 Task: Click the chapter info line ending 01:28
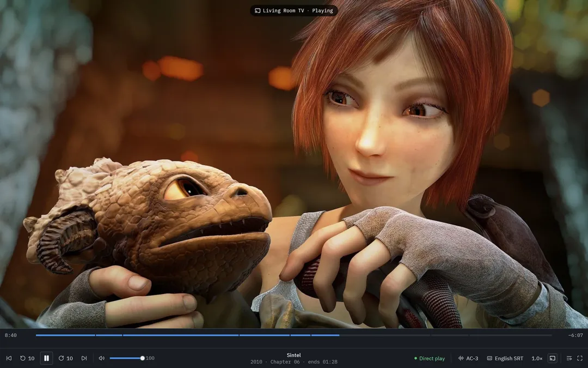pyautogui.click(x=293, y=362)
